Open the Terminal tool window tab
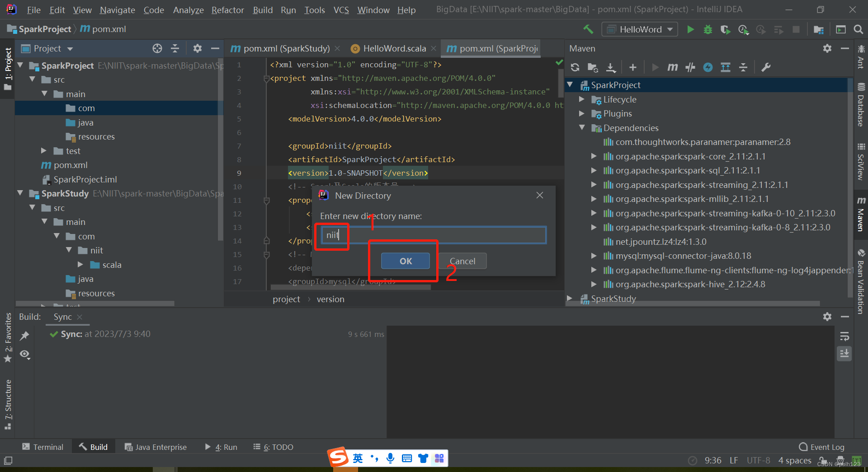 tap(43, 447)
